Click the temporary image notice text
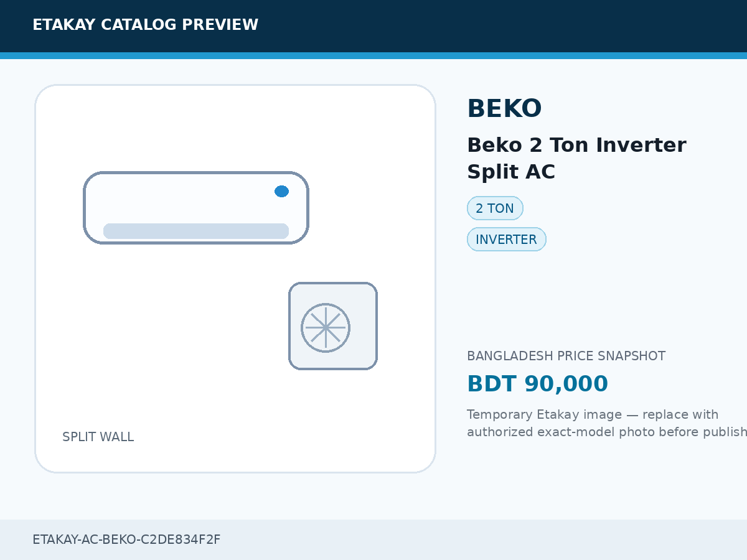 [607, 423]
